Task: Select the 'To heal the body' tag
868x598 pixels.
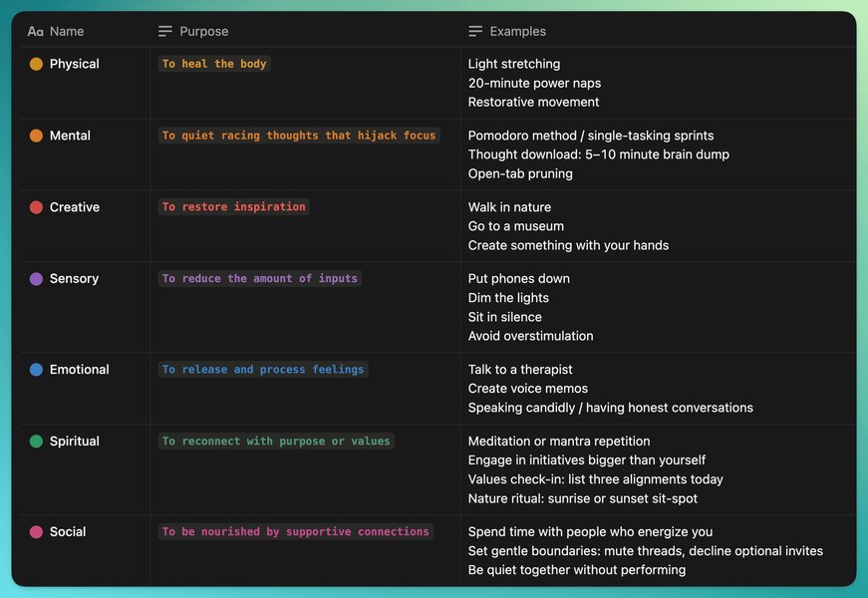Action: (x=214, y=64)
